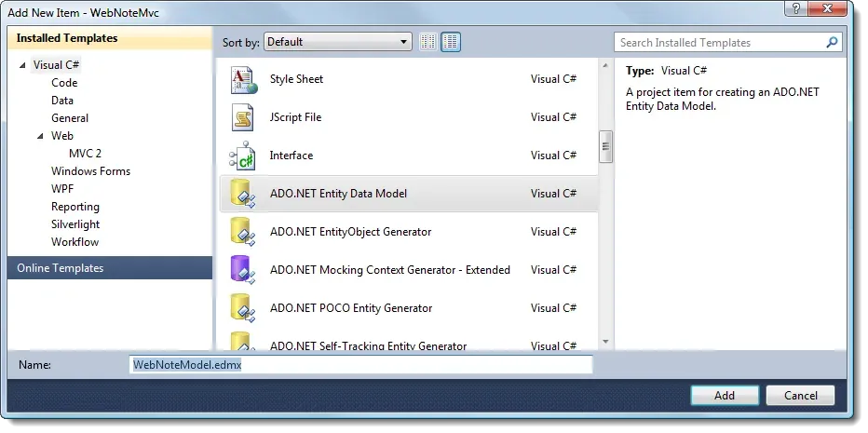Select ADO.NET EntityObject Generator text
The width and height of the screenshot is (868, 433).
point(350,232)
